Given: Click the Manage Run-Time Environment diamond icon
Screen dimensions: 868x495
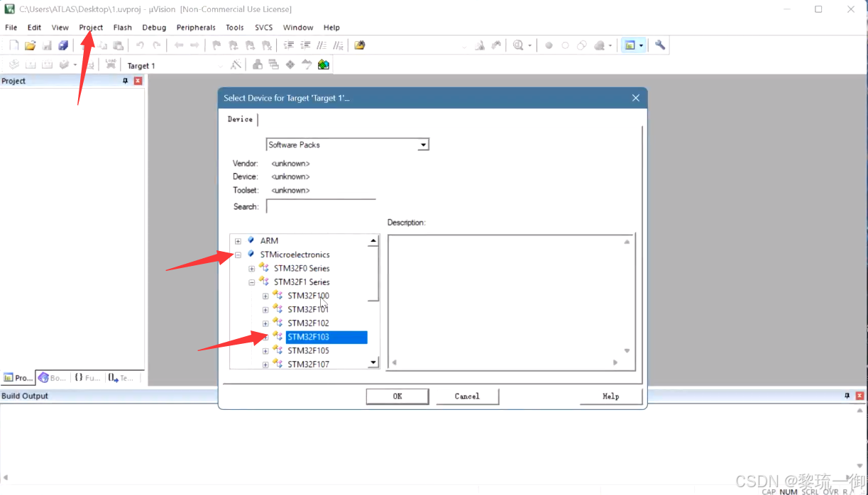Looking at the screenshot, I should pyautogui.click(x=290, y=65).
